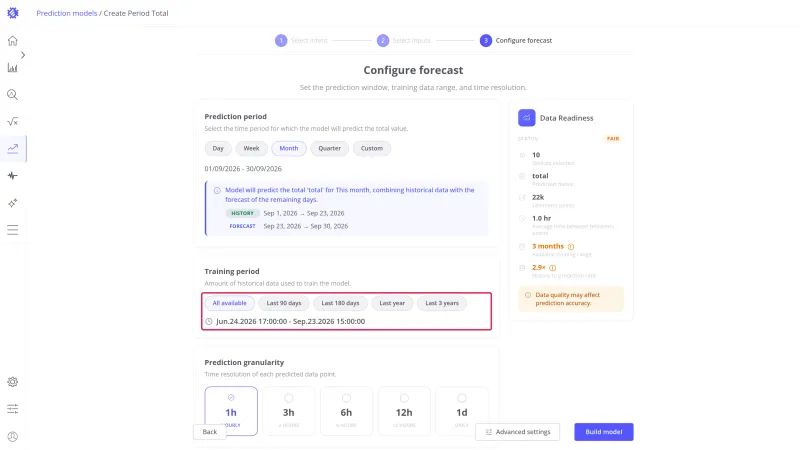800x450 pixels.
Task: Click the HISTORY tag label
Action: [242, 213]
